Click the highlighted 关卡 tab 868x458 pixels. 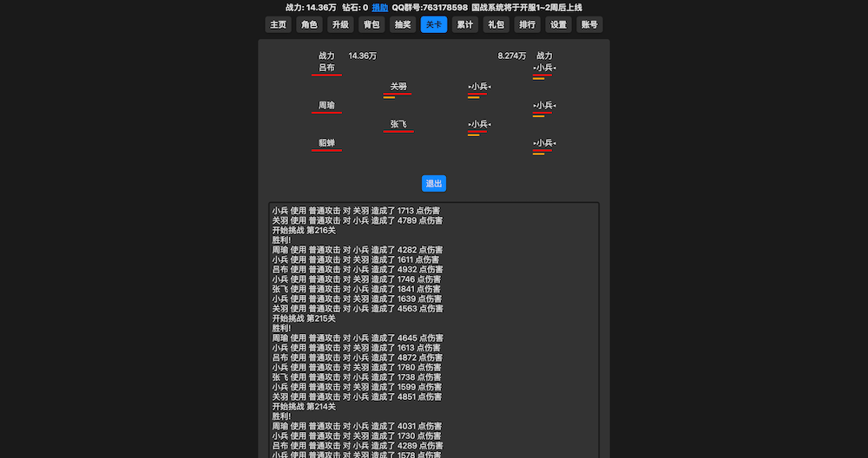tap(434, 24)
